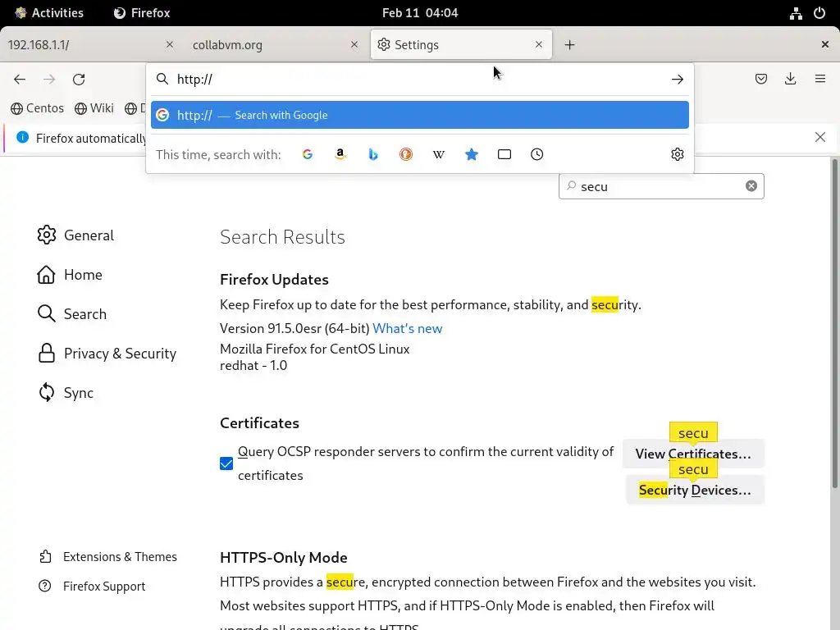
Task: Follow the What's new link
Action: [407, 328]
